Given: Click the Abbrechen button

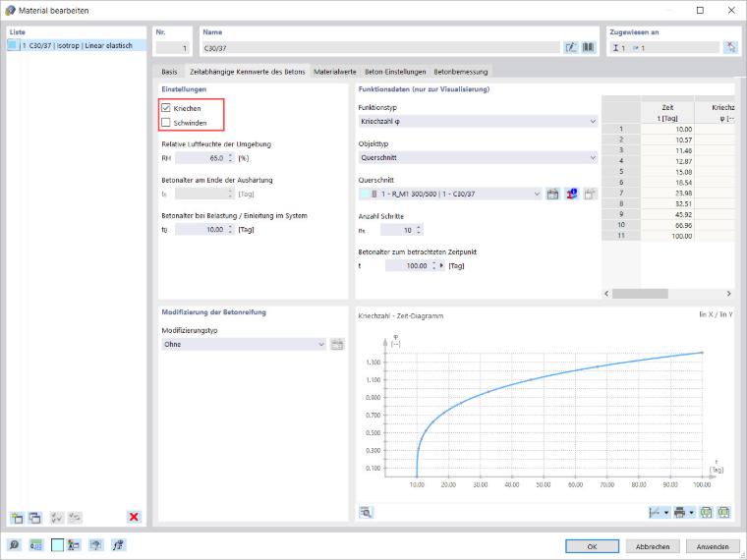Looking at the screenshot, I should point(653,546).
